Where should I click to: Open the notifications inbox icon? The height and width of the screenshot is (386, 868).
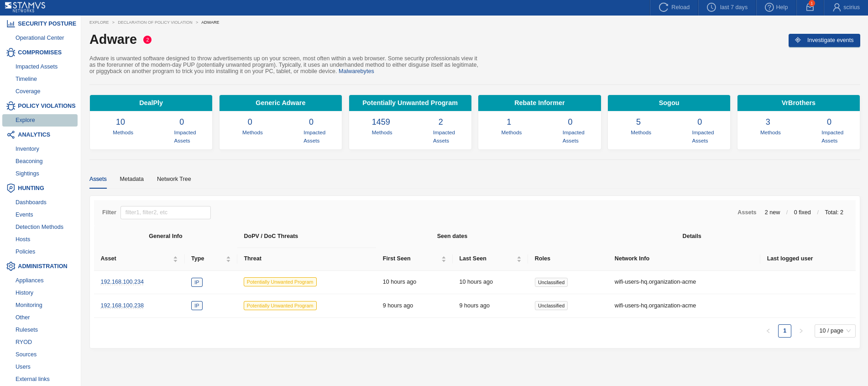coord(810,7)
